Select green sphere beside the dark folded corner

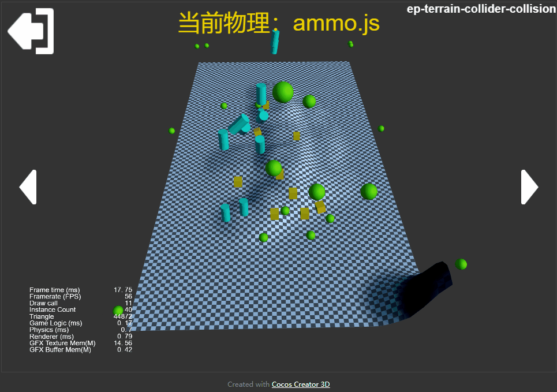[x=461, y=264]
